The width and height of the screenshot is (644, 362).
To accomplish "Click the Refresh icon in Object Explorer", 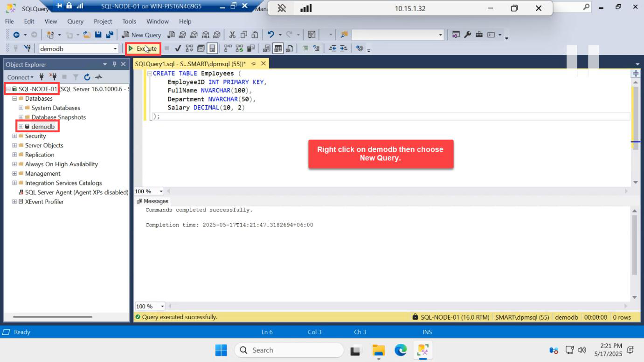I will tap(87, 77).
